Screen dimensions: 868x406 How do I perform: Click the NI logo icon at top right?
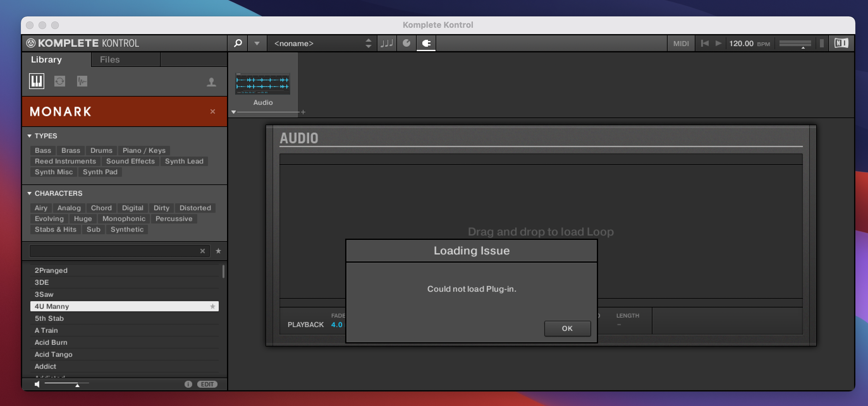click(x=841, y=43)
